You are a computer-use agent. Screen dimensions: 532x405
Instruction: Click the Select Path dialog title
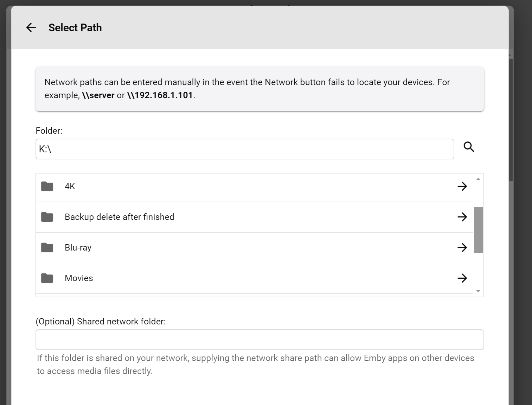(x=75, y=27)
